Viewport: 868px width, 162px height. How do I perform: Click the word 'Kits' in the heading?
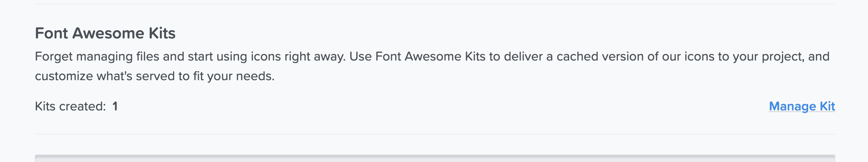tap(162, 33)
